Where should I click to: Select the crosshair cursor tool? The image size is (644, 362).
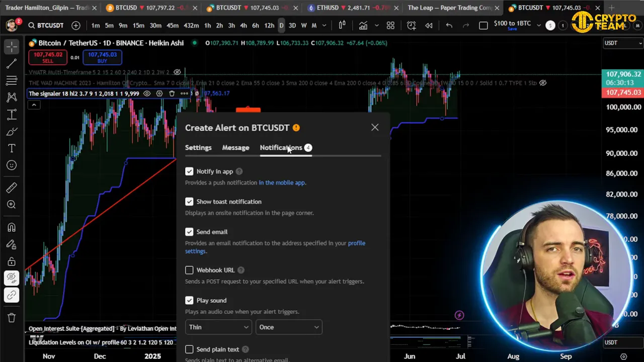12,47
